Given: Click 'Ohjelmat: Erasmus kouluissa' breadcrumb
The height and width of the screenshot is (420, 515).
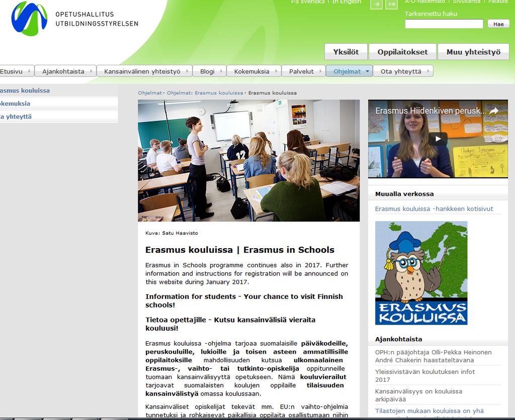Looking at the screenshot, I should pos(205,93).
